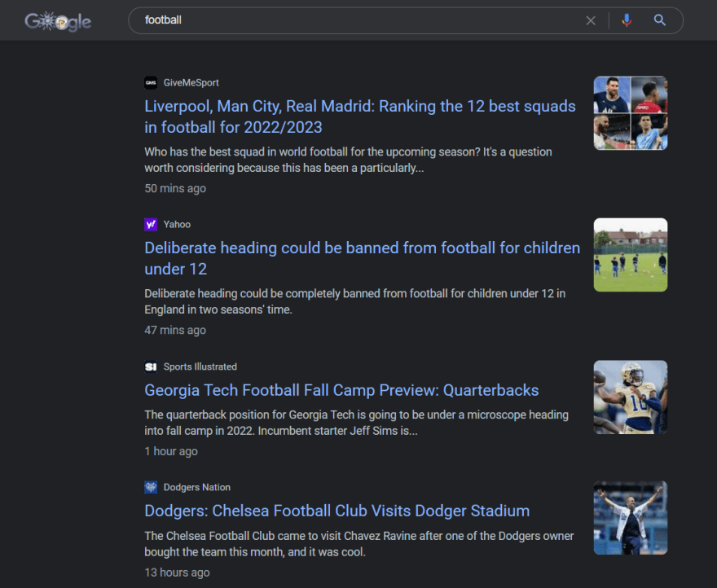Open 'Deliberate heading could be banned' headline
717x588 pixels.
362,258
